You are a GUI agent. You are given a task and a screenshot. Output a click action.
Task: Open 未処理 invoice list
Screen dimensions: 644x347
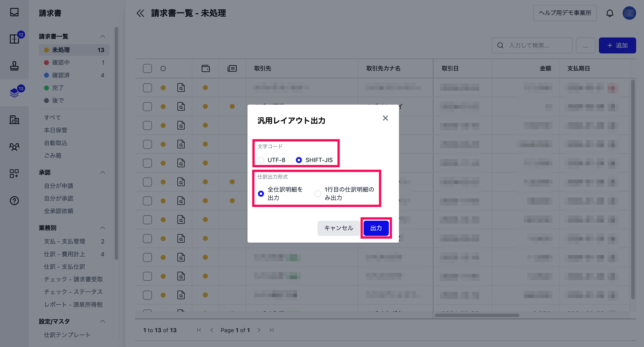tap(74, 50)
